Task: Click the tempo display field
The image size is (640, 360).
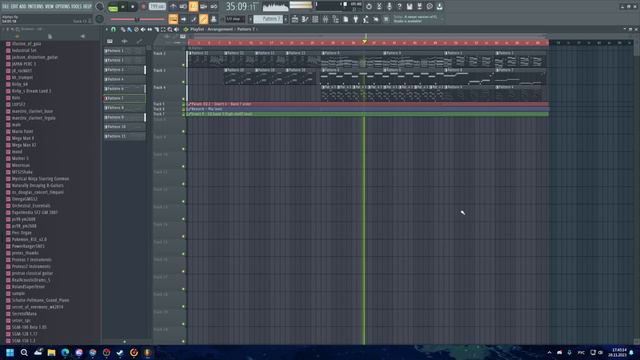Action: click(157, 7)
